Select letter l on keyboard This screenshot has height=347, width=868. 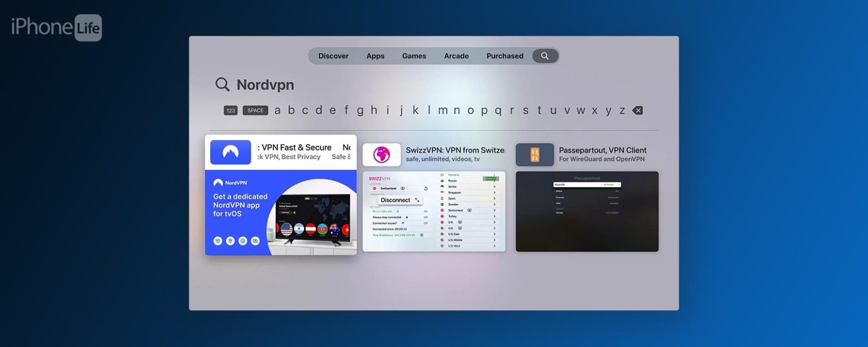click(x=429, y=111)
